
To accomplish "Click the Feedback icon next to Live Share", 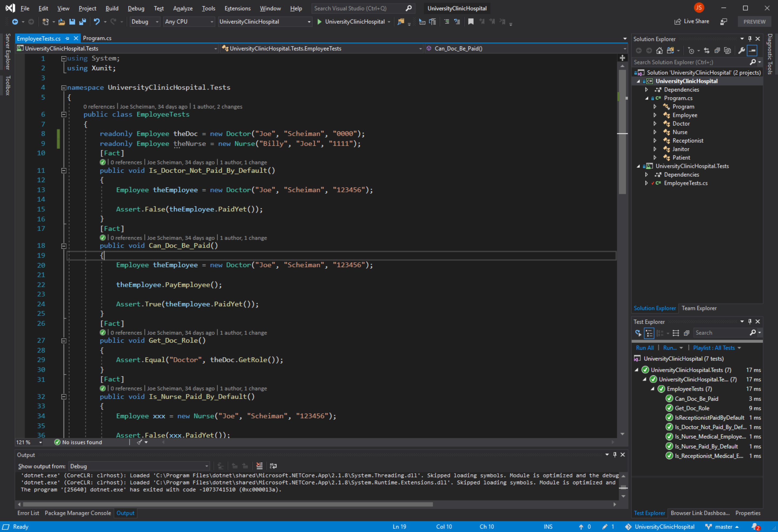I will pyautogui.click(x=724, y=22).
